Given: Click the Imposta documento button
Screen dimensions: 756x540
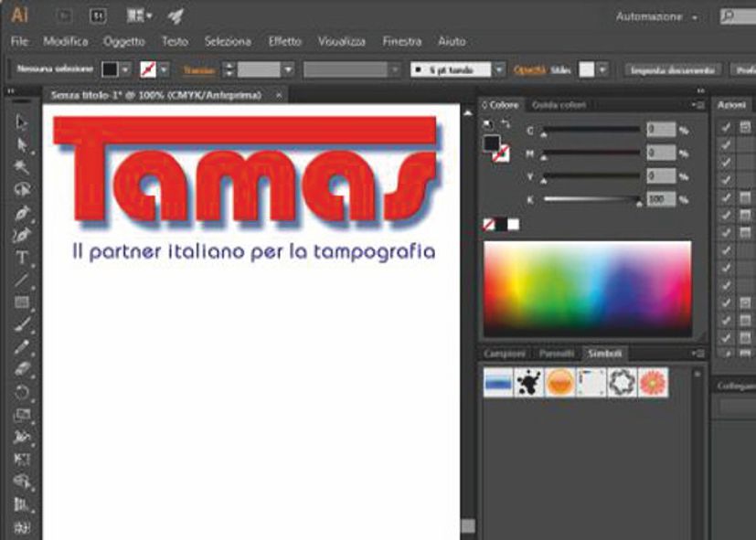Looking at the screenshot, I should pyautogui.click(x=673, y=69).
